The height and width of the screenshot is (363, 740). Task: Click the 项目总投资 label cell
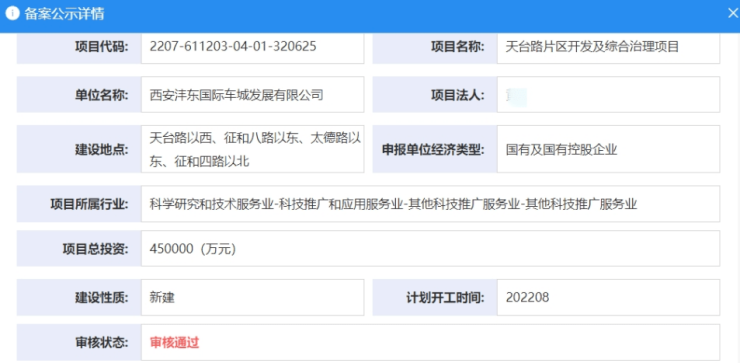(79, 248)
